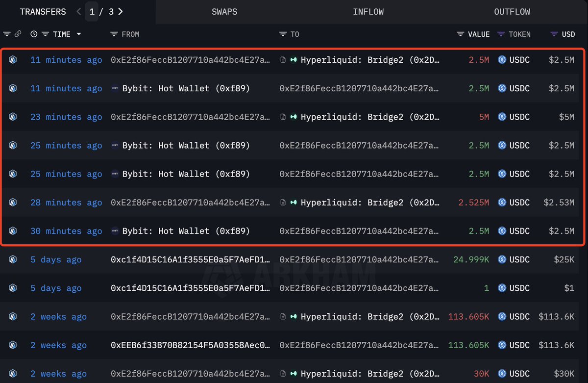Click Bybit logo in 30 minutes ago row

tap(115, 231)
